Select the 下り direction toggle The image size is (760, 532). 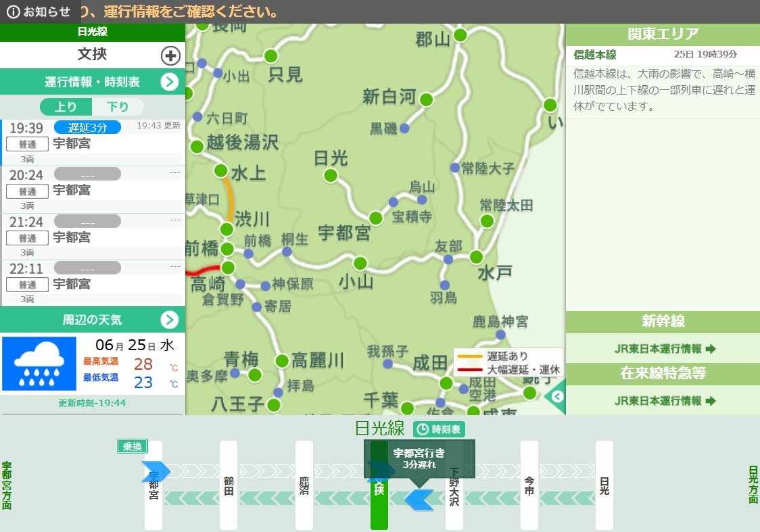[118, 107]
